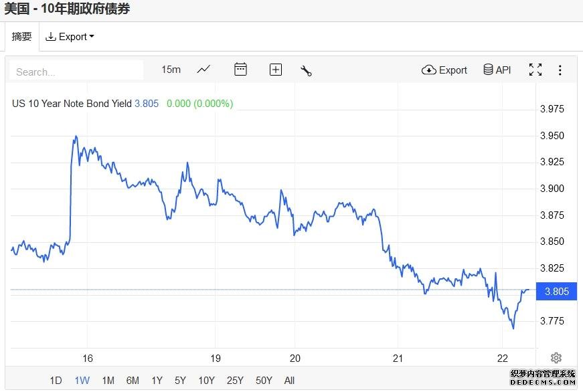Image resolution: width=583 pixels, height=392 pixels.
Task: Open the wrench chart tools icon
Action: point(306,70)
